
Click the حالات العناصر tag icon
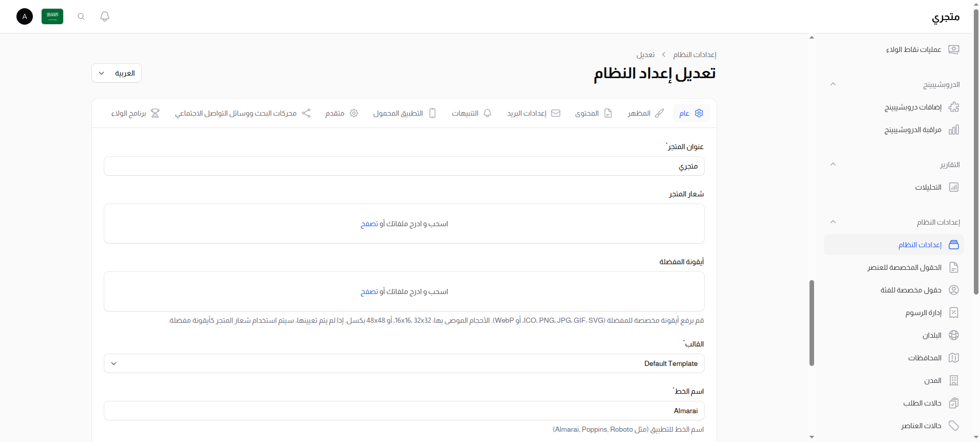(x=954, y=426)
